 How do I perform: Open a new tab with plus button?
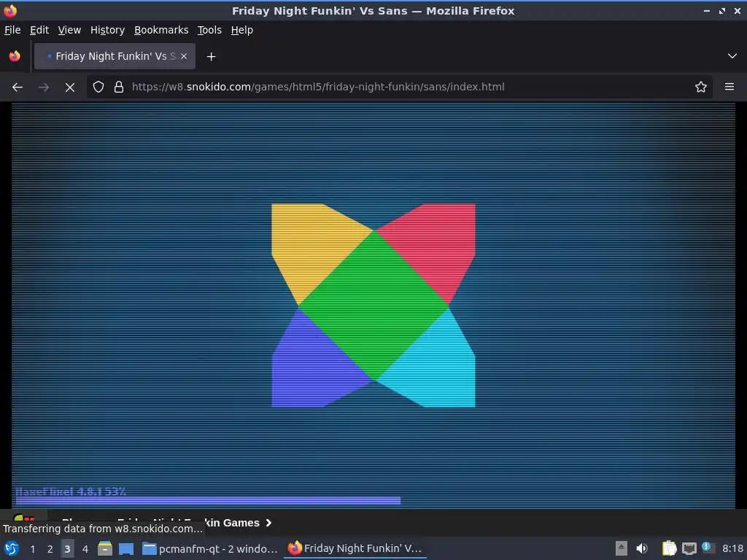pos(211,57)
